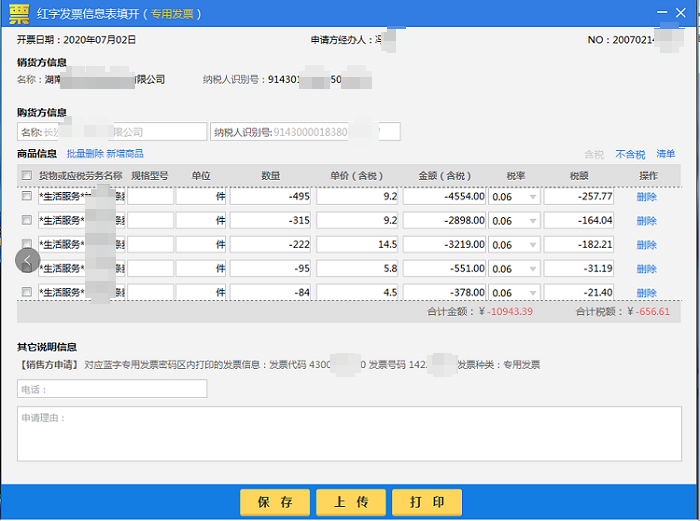Click 新增商品 to add a product
Viewport: 700px width, 521px height.
tap(125, 154)
